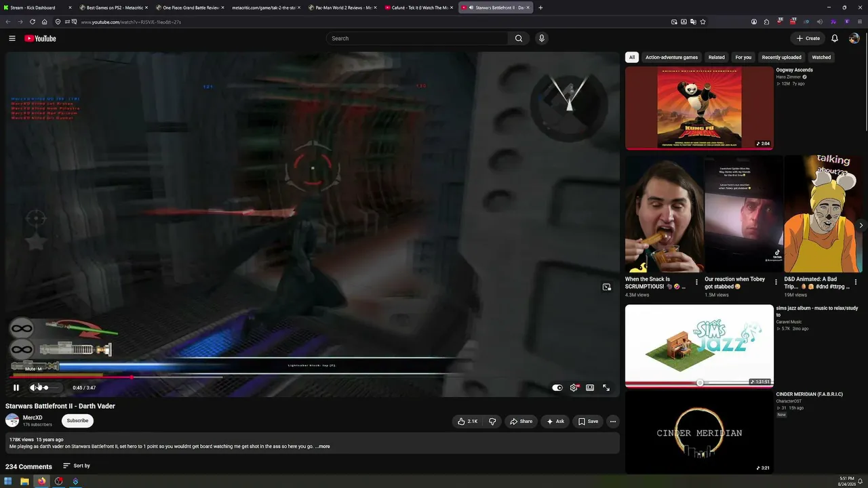Screen dimensions: 868x488
Task: Reload the page
Action: pyautogui.click(x=32, y=22)
